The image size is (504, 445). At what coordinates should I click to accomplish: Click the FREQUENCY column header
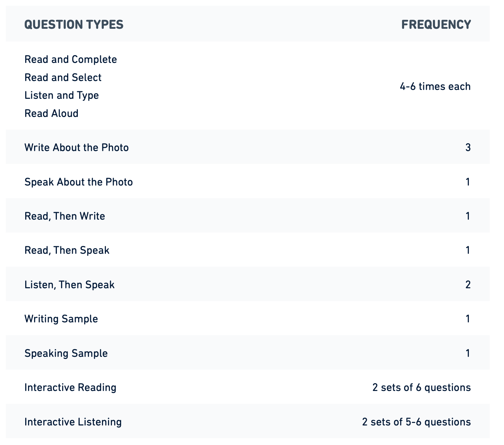pyautogui.click(x=436, y=25)
